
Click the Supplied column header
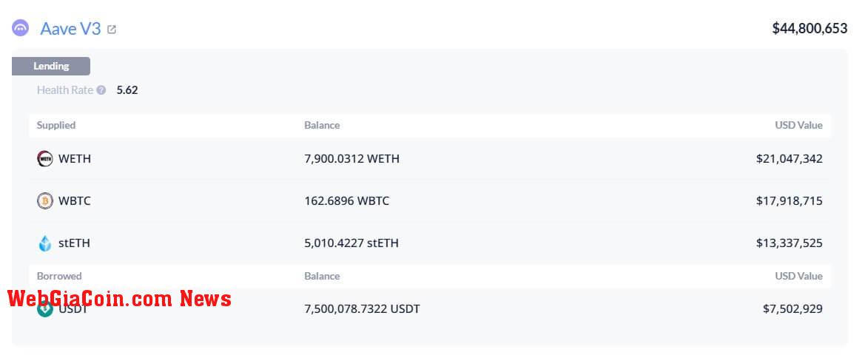coord(56,125)
